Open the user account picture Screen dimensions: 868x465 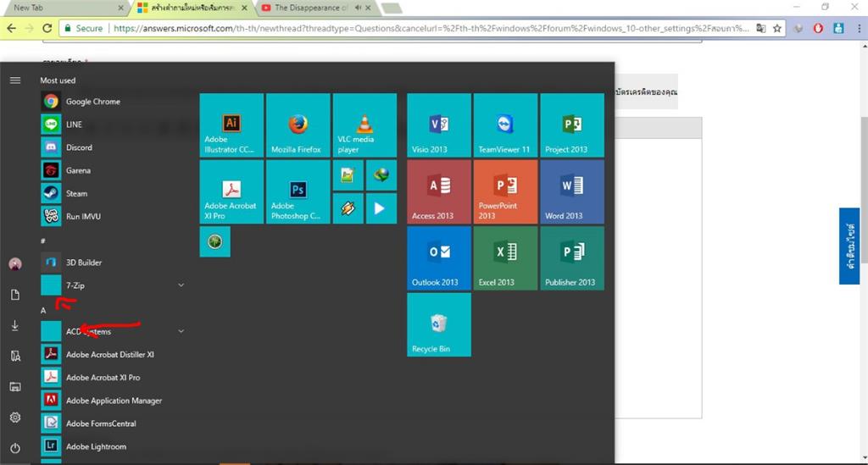15,263
